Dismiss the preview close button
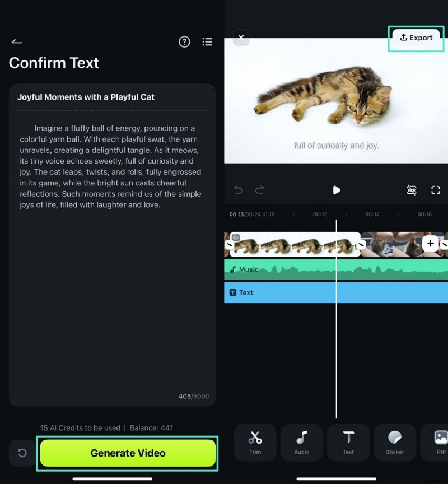 tap(241, 38)
